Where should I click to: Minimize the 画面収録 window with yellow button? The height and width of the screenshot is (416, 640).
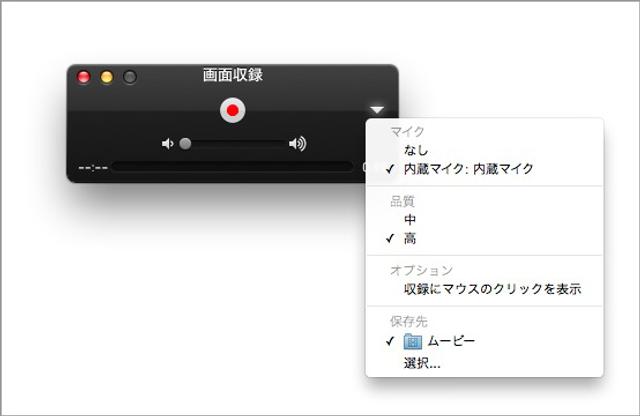[107, 77]
